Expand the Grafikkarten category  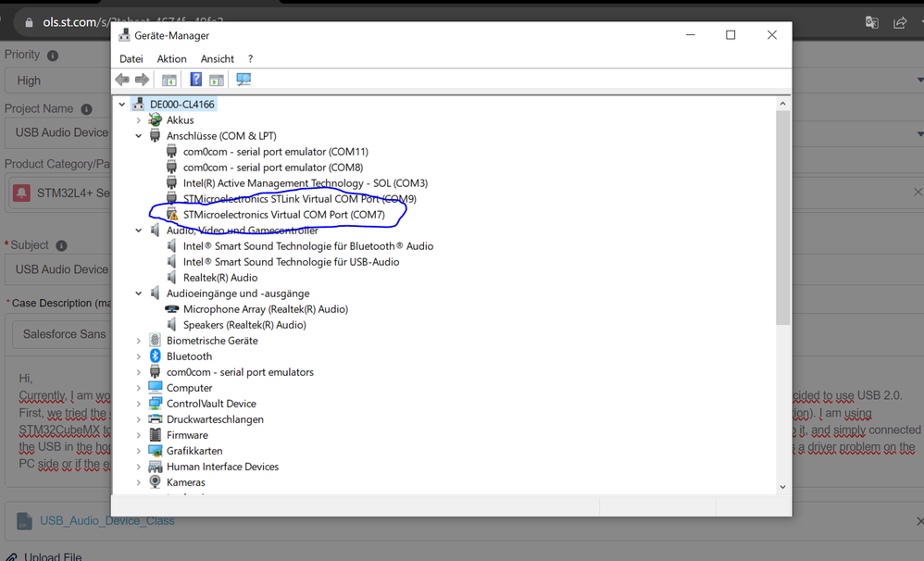(139, 451)
